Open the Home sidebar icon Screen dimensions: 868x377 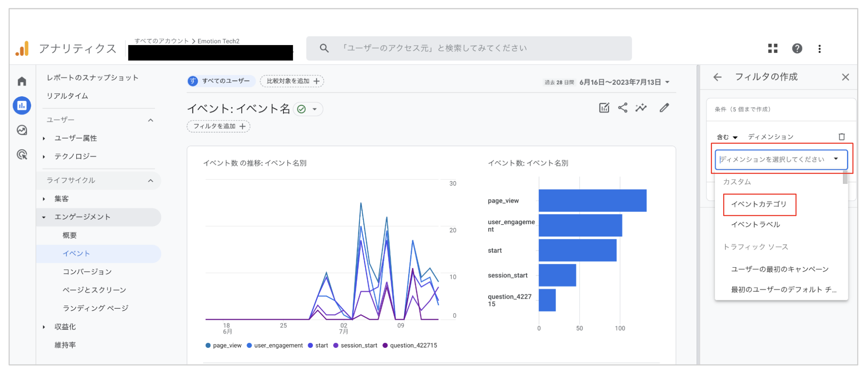point(22,81)
